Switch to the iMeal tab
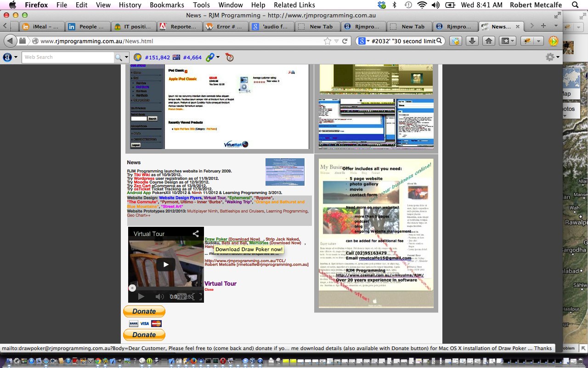The image size is (588, 368). click(x=41, y=27)
